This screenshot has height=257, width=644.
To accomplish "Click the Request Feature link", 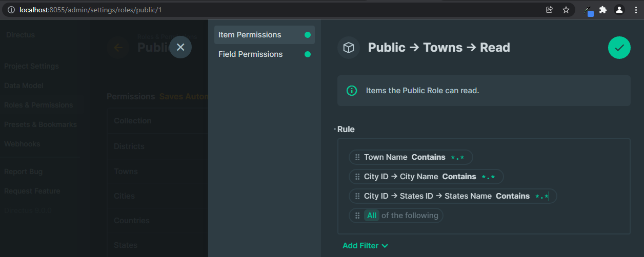I will click(32, 191).
